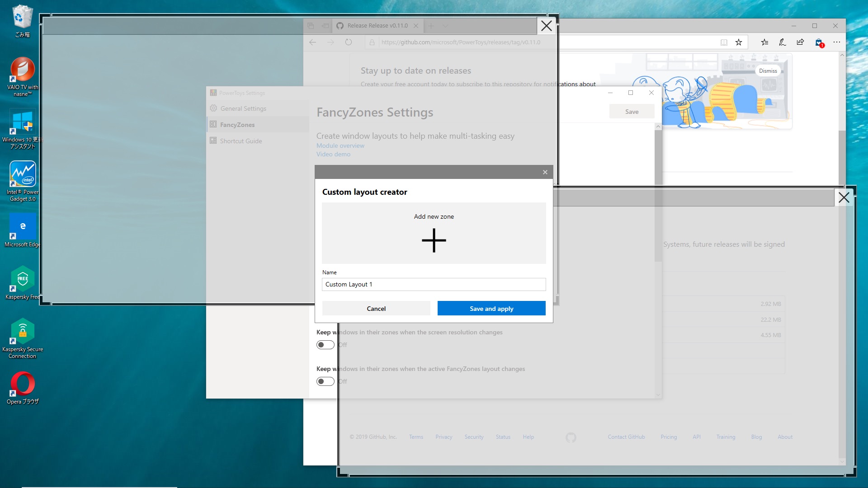
Task: Select the 22.2 MB asset size text
Action: tap(770, 320)
